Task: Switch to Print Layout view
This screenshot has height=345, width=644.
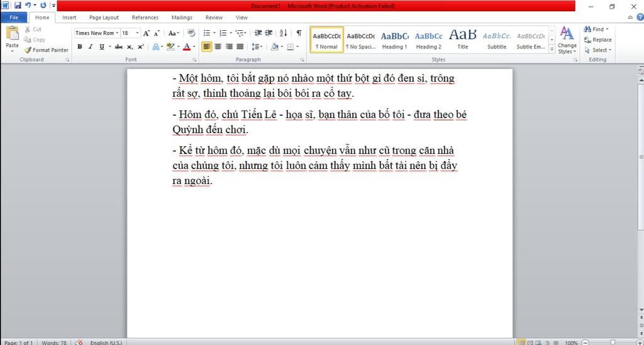Action: [521, 342]
